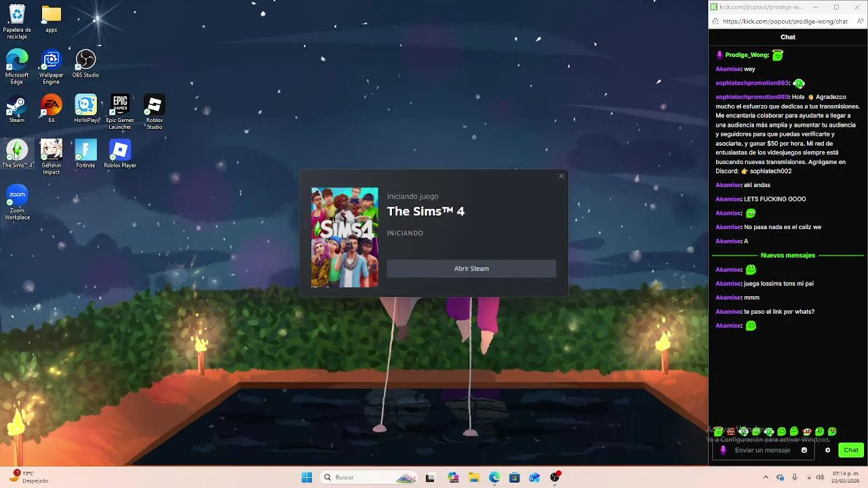
Task: Open Epic Games Launcher desktop icon
Action: point(120,113)
